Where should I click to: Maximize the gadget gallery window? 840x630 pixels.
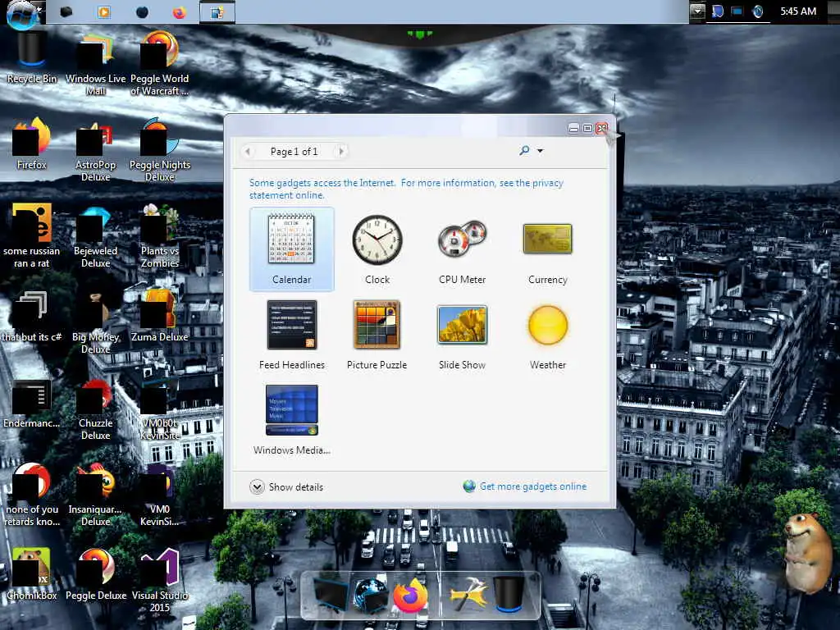pyautogui.click(x=587, y=129)
